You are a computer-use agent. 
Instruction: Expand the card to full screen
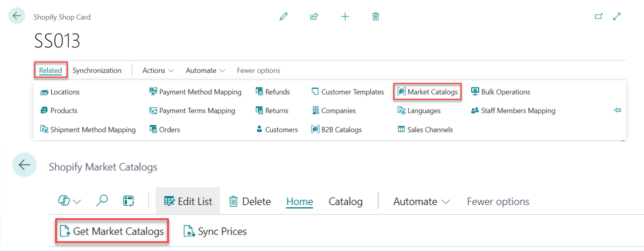tap(617, 17)
